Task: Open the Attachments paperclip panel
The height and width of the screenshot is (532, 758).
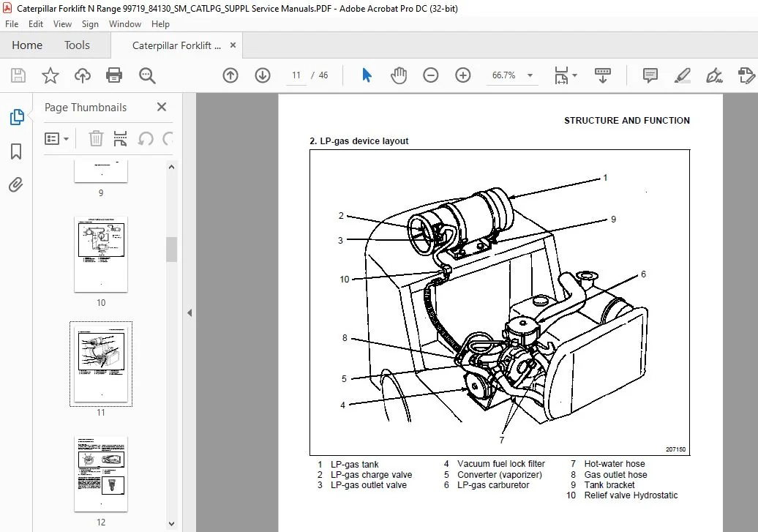Action: (16, 184)
